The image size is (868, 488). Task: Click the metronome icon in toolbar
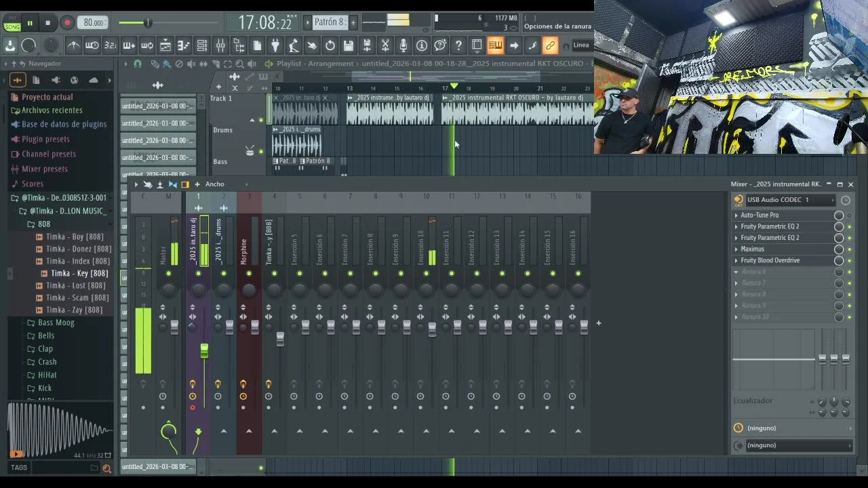pyautogui.click(x=74, y=45)
